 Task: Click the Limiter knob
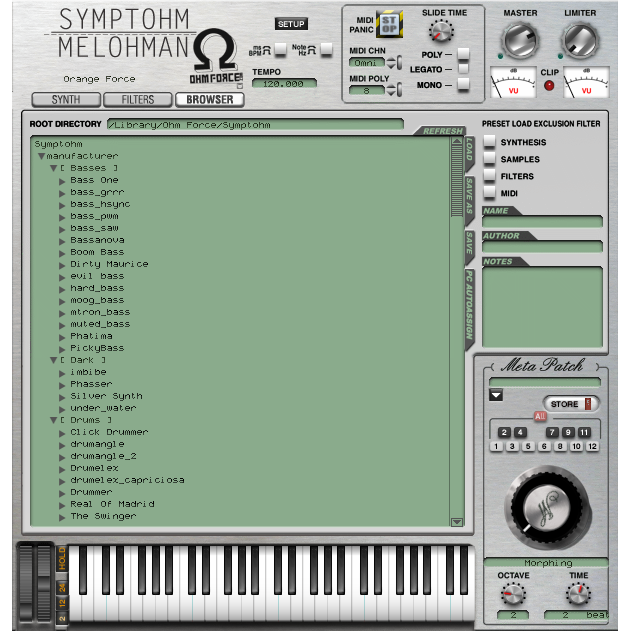point(579,41)
